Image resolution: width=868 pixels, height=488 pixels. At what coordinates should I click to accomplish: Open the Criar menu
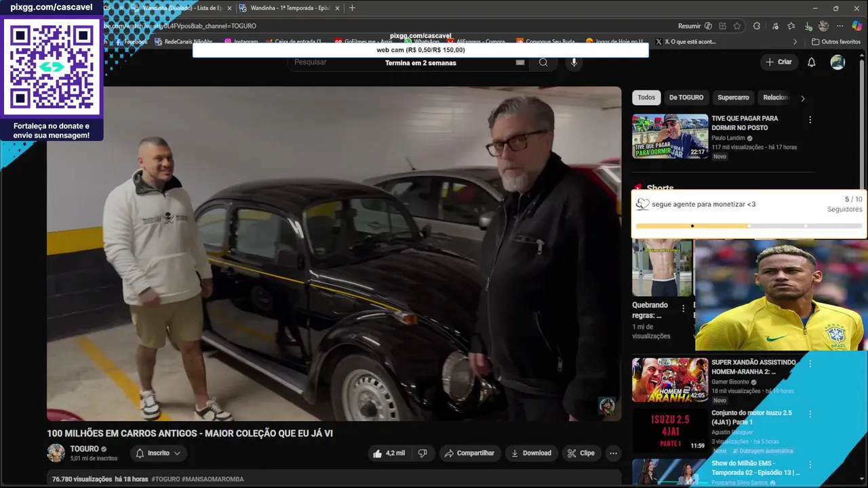coord(778,62)
